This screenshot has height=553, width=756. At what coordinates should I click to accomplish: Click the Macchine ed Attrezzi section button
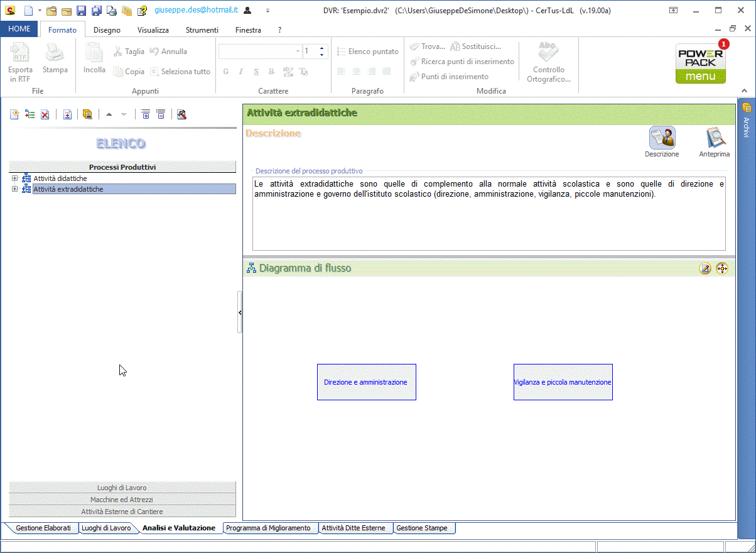[122, 500]
